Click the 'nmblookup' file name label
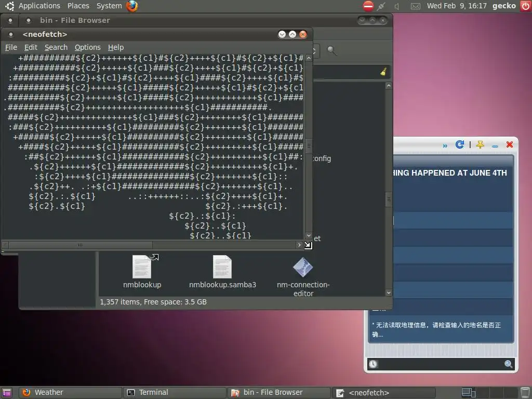Viewport: 532px width, 399px height. pos(142,285)
